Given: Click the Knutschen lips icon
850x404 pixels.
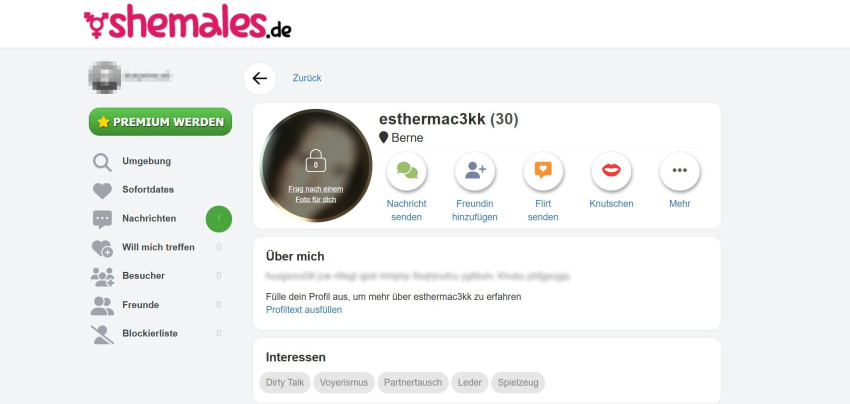Looking at the screenshot, I should point(611,171).
